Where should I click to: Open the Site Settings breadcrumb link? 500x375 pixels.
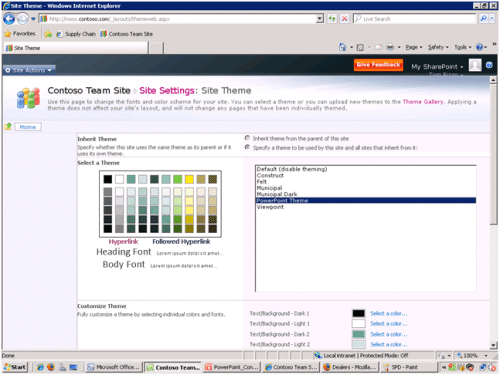167,91
